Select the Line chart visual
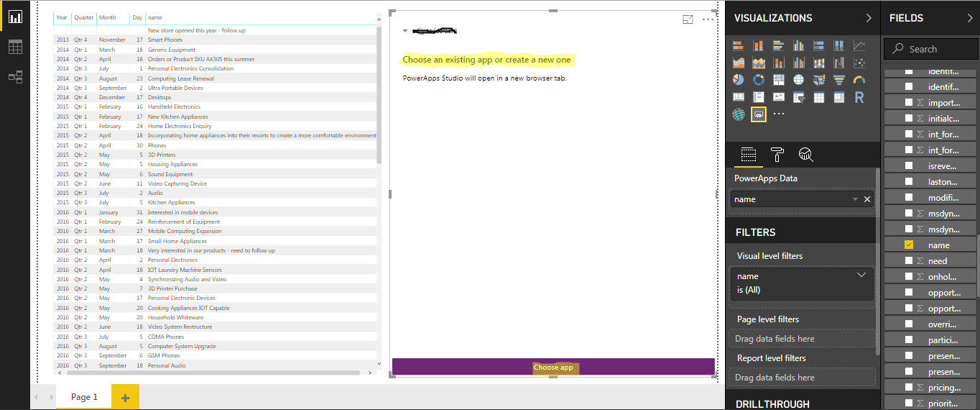Image resolution: width=980 pixels, height=410 pixels. coord(859,45)
